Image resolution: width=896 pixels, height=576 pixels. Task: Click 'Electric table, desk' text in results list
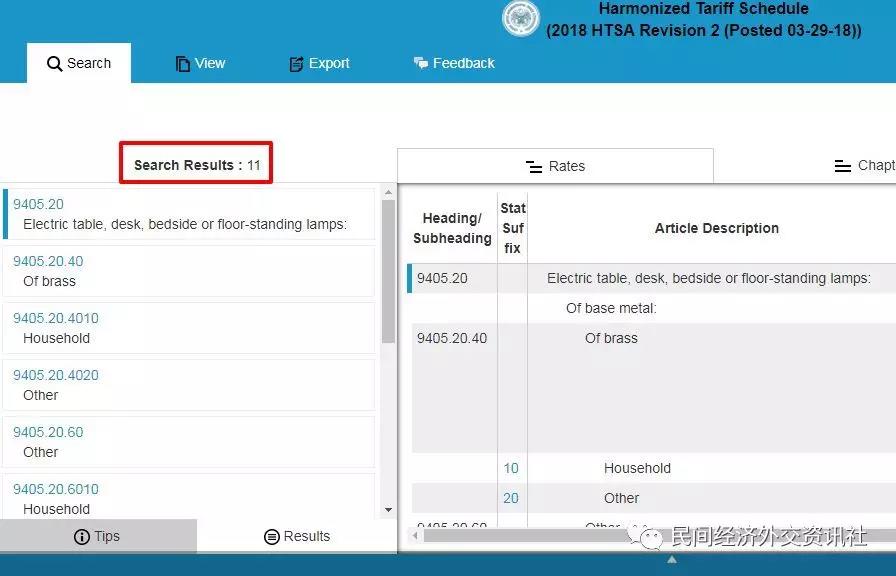tap(185, 225)
